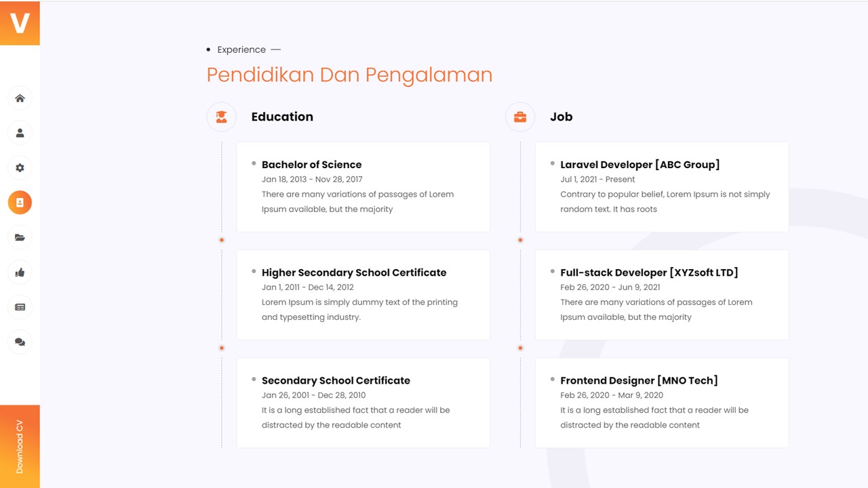Select the active resume sidebar icon
The image size is (868, 488).
coord(20,203)
